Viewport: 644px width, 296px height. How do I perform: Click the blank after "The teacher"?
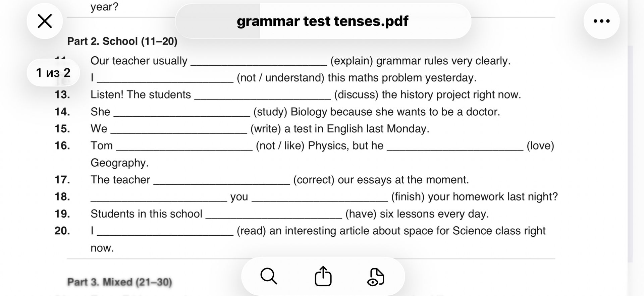222,181
